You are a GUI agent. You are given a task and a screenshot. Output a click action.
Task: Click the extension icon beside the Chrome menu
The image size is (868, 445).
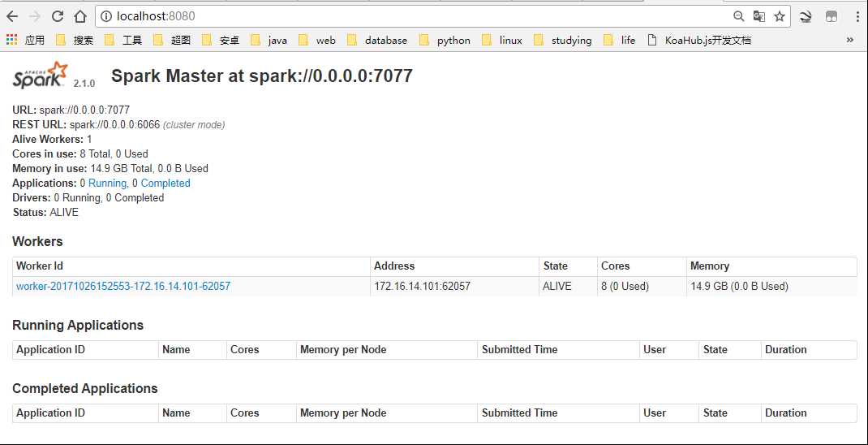pyautogui.click(x=831, y=16)
